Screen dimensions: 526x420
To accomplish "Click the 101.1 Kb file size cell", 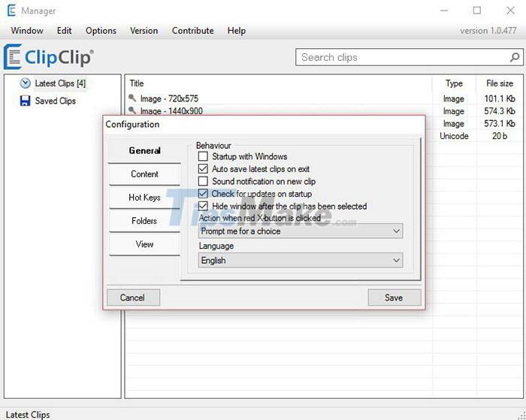I will (500, 98).
